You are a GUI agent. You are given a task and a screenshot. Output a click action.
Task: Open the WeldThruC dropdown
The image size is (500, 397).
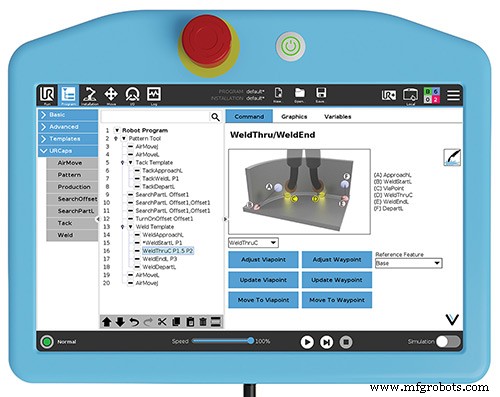coord(253,243)
